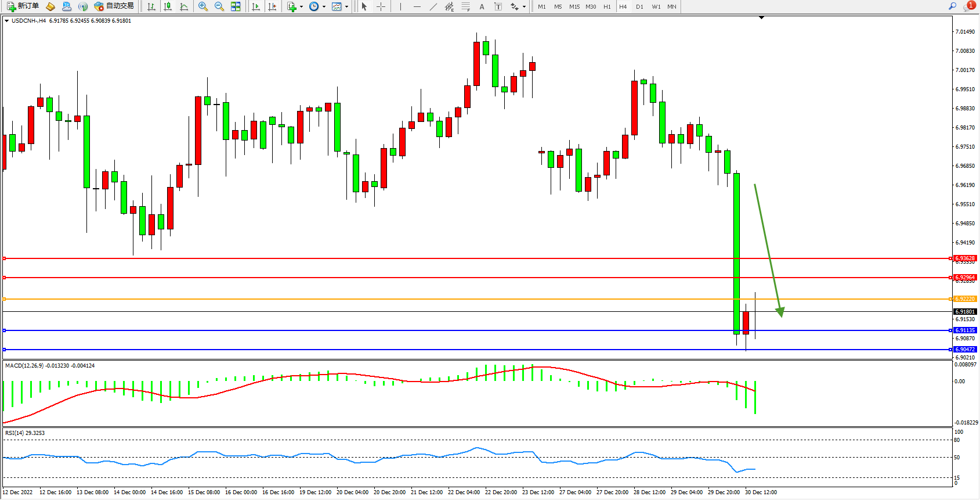Zoom out of the chart
The width and height of the screenshot is (980, 500).
(x=219, y=6)
